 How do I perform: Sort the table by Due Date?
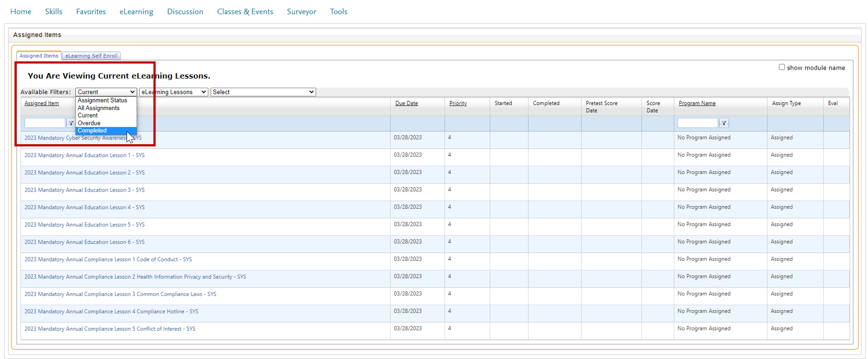click(x=406, y=103)
